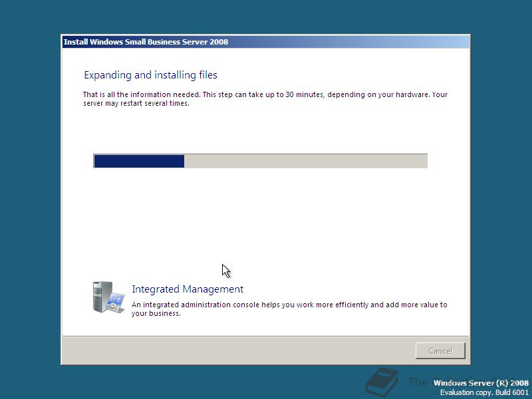
Task: Click the server with console icon
Action: coord(108,297)
